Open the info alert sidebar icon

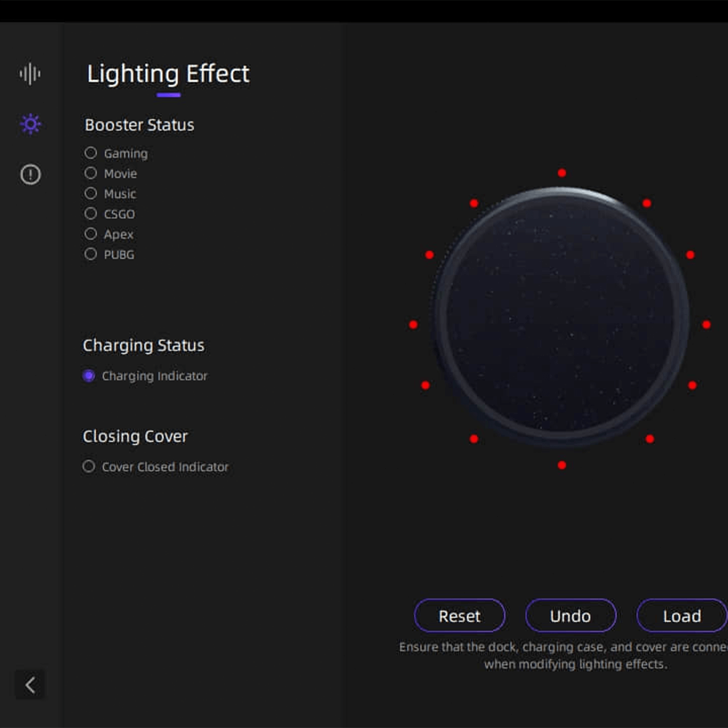point(30,174)
